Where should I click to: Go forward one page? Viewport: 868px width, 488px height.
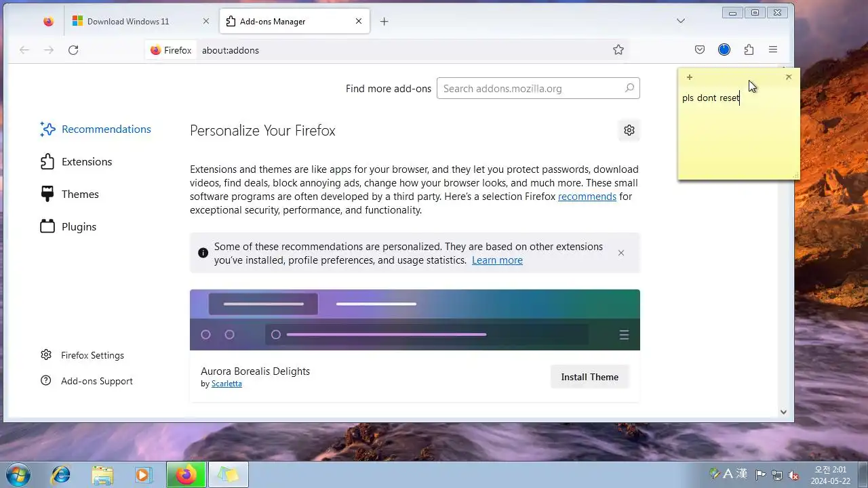(x=49, y=49)
